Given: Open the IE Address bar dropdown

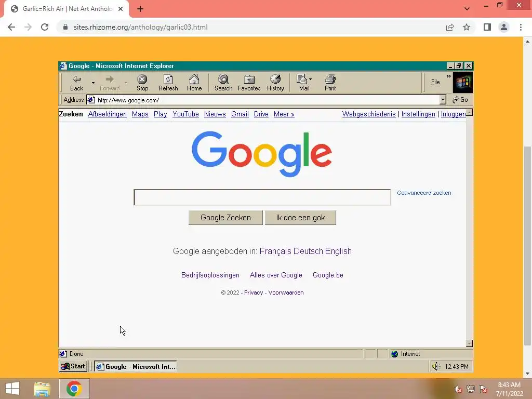Looking at the screenshot, I should 443,100.
